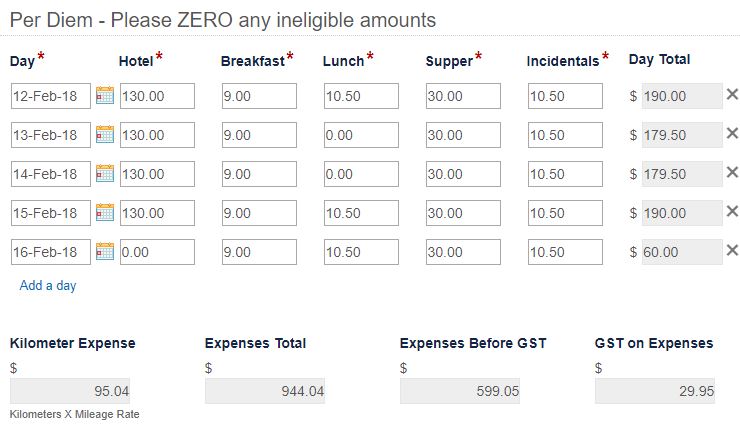Open calendar picker for 15-Feb-18 row
Screen dimensions: 740x426
(x=105, y=213)
